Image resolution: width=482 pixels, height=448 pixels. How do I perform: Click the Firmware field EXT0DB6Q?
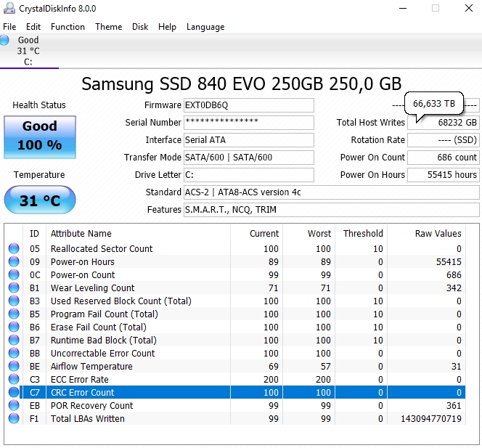pyautogui.click(x=249, y=105)
